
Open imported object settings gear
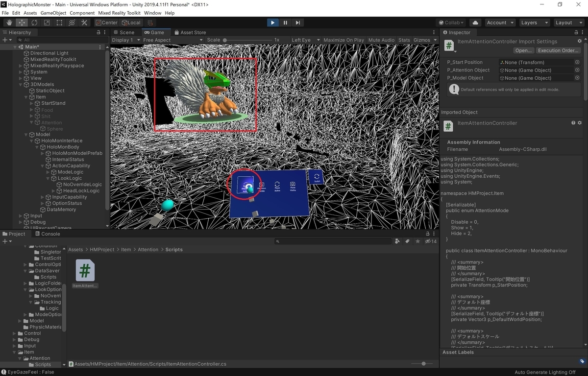click(x=580, y=123)
